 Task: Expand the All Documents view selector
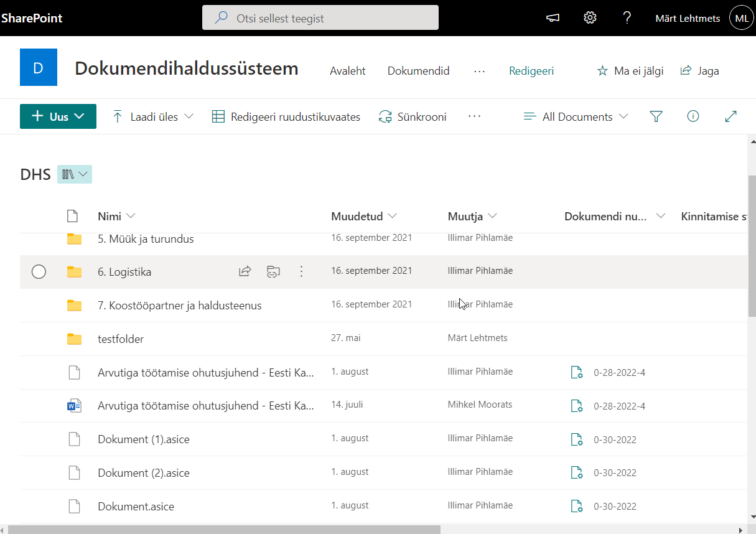point(576,116)
